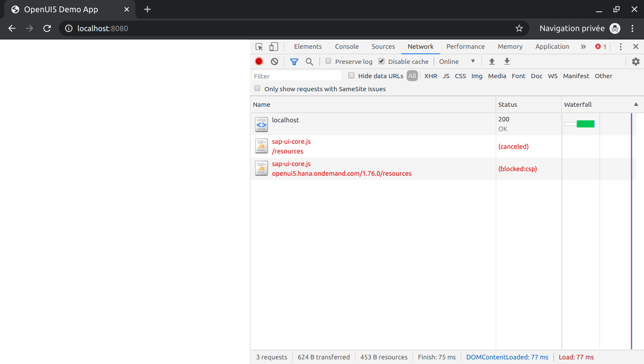The image size is (644, 364).
Task: Go forward in browser history
Action: 29,28
